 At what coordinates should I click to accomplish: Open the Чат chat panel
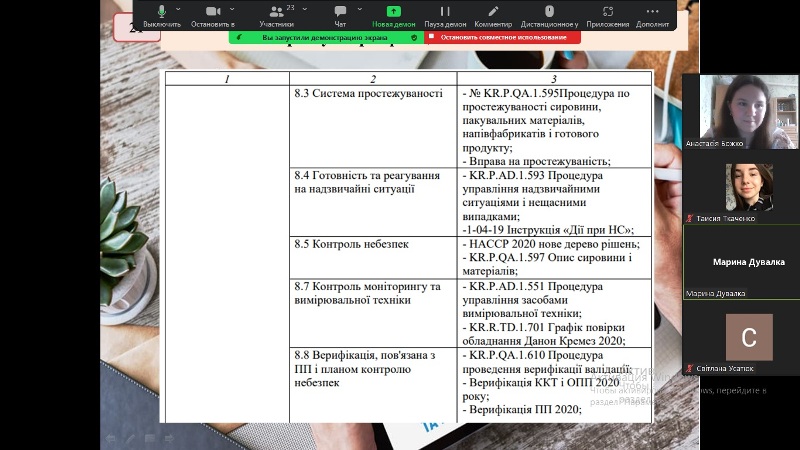click(x=340, y=16)
